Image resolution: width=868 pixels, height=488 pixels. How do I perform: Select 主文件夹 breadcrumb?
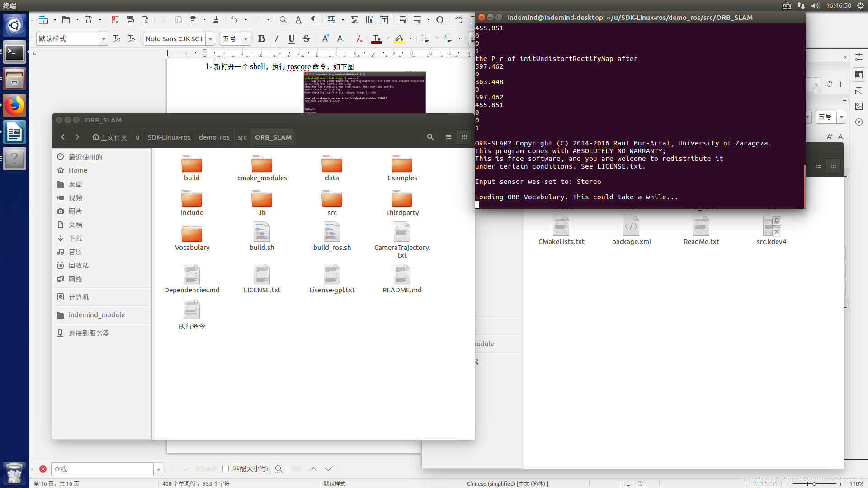[109, 137]
